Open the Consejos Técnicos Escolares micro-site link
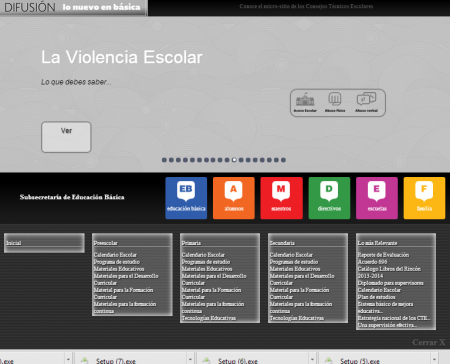450x364 pixels. pyautogui.click(x=306, y=6)
